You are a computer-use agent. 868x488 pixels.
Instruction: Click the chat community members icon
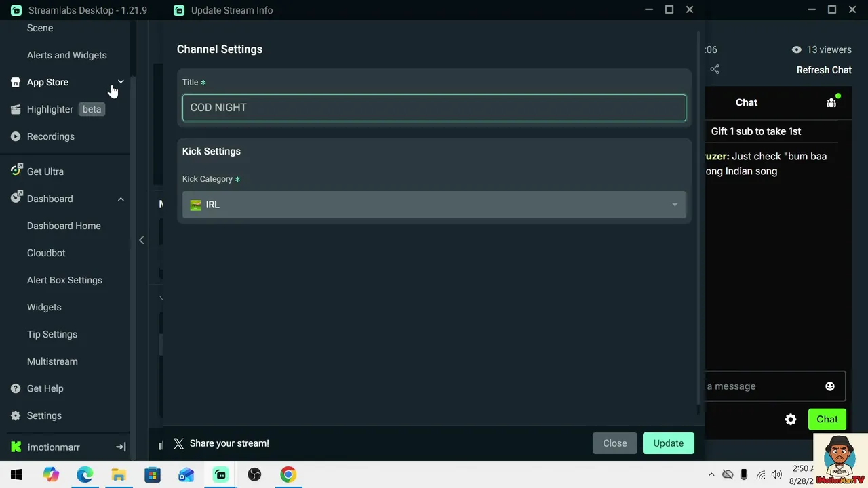point(832,102)
